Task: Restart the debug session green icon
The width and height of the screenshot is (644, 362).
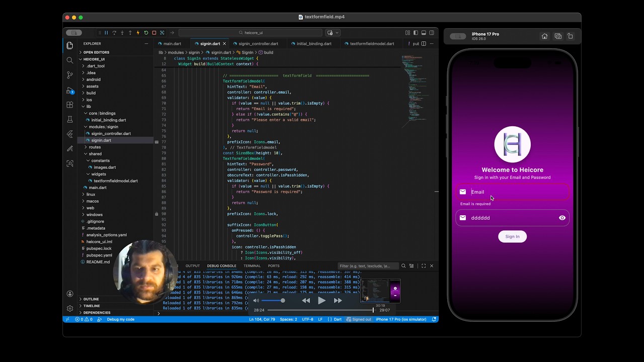Action: click(146, 33)
